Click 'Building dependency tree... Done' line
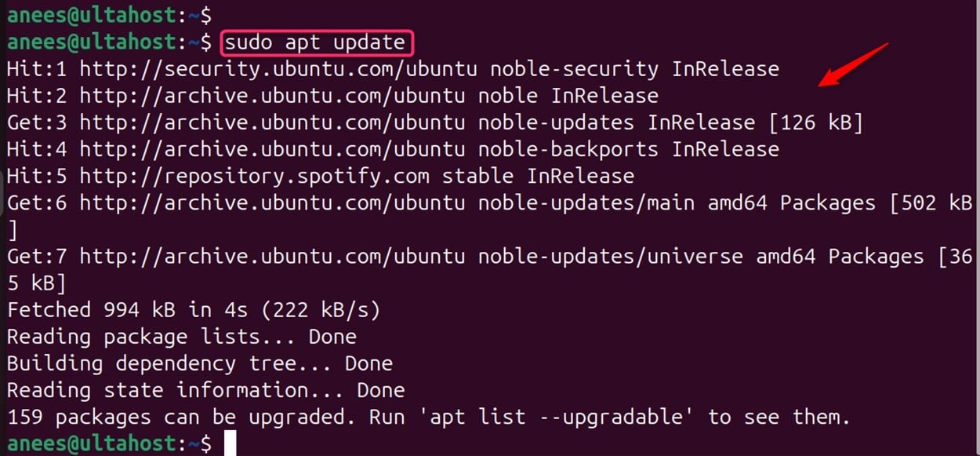The image size is (980, 456). 199,363
